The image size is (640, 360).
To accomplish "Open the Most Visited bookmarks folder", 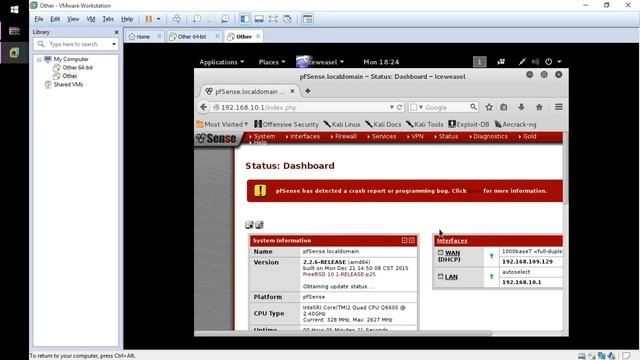I will (222, 124).
